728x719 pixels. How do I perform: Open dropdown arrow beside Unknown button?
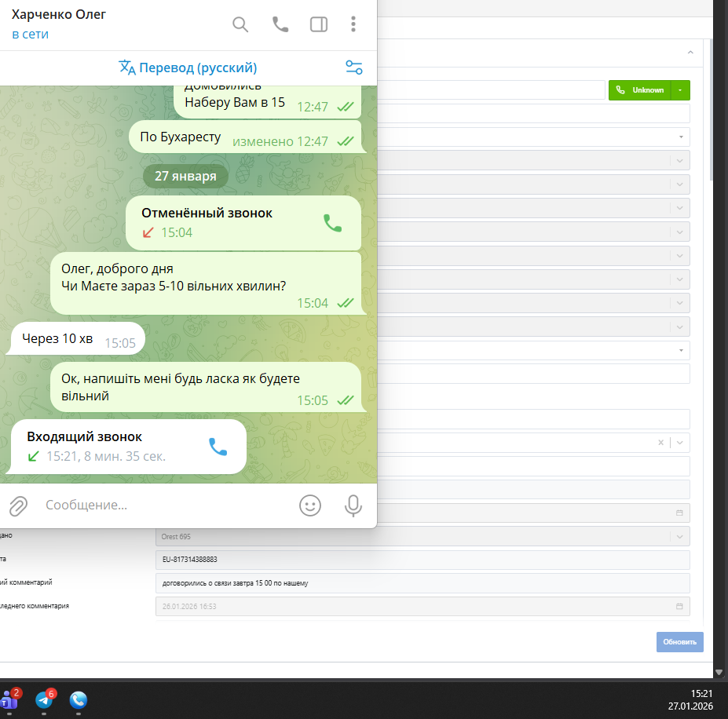[x=680, y=90]
